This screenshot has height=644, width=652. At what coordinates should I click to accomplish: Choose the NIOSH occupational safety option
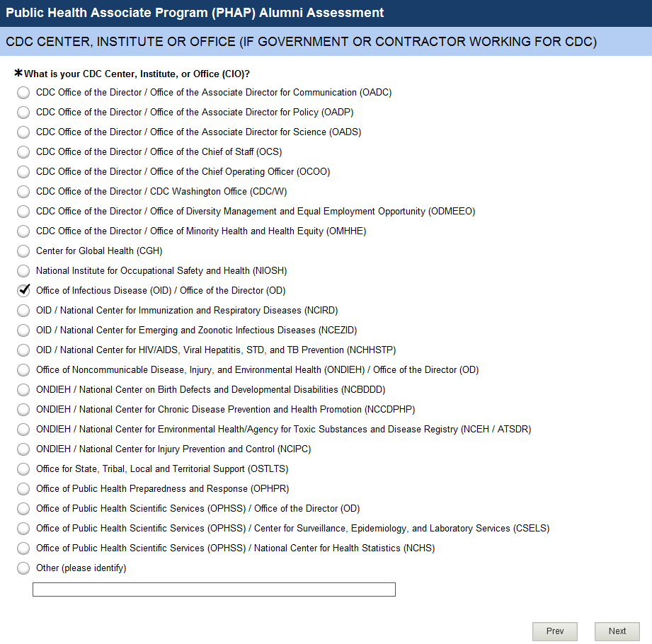pyautogui.click(x=23, y=271)
